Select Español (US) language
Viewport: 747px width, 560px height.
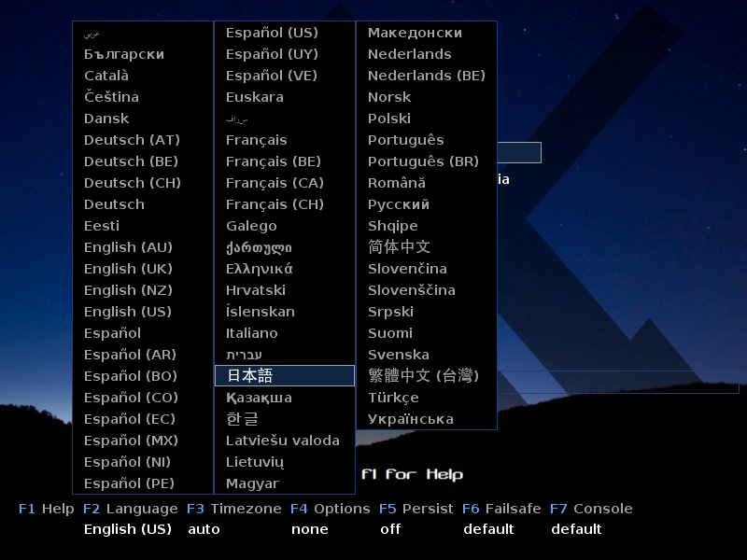tap(272, 33)
